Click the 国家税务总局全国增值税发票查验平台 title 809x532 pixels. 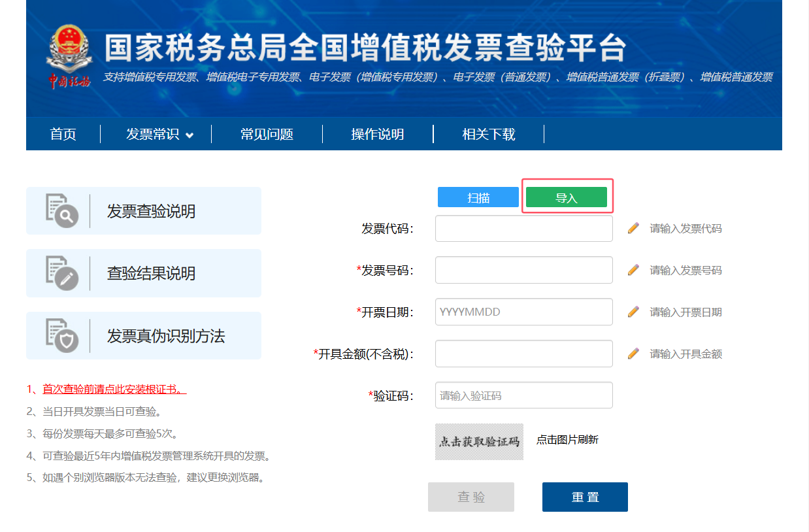pyautogui.click(x=366, y=48)
